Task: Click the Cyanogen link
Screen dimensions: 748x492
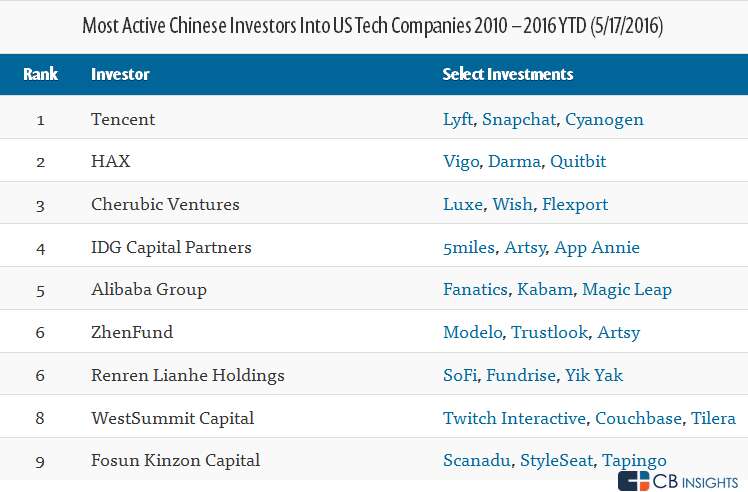Action: 604,120
